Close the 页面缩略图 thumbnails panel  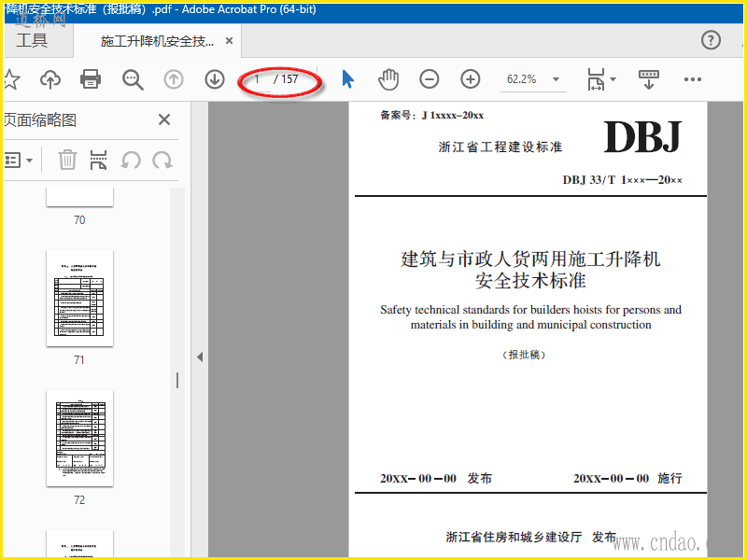pyautogui.click(x=164, y=119)
